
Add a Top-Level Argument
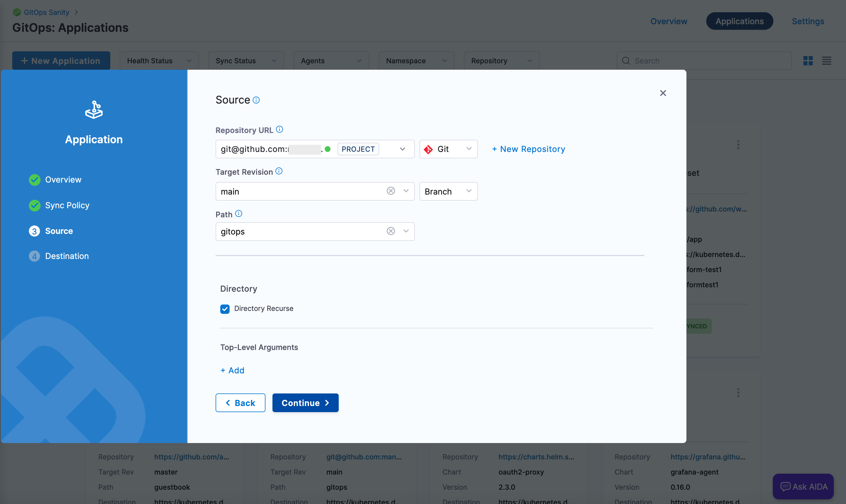coord(232,370)
